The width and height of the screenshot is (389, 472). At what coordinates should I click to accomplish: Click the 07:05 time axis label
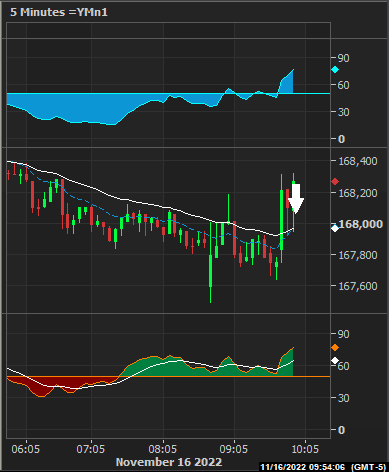pyautogui.click(x=90, y=449)
